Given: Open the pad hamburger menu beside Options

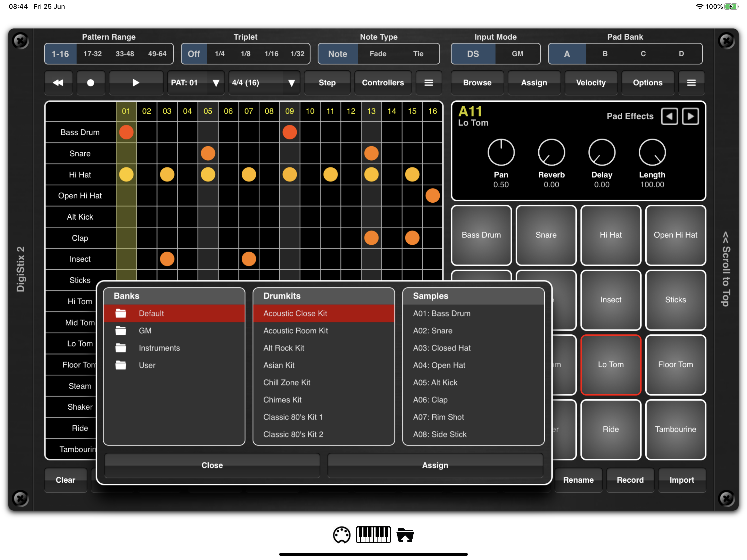Looking at the screenshot, I should pyautogui.click(x=691, y=83).
